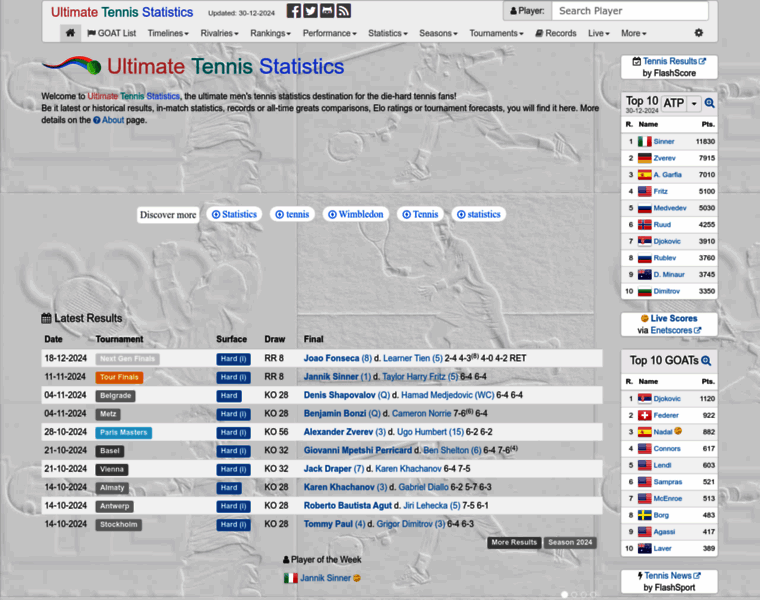The image size is (760, 600).
Task: Click the Stockholm tournament badge
Action: (x=119, y=524)
